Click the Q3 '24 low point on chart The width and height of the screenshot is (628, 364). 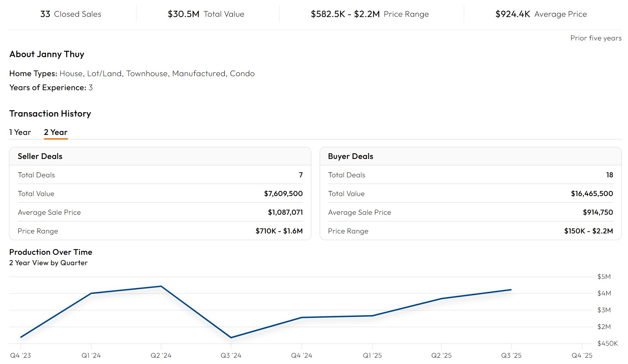click(x=231, y=338)
